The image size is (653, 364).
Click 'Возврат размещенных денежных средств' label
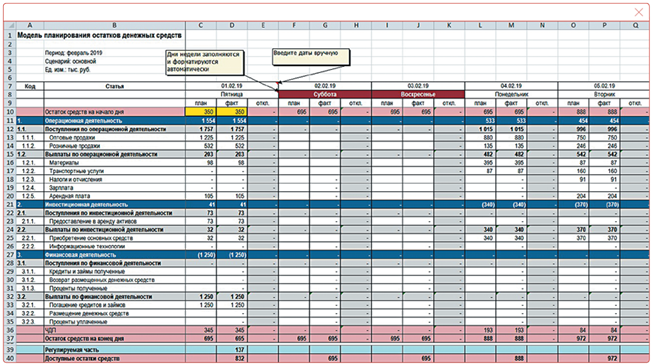pyautogui.click(x=102, y=280)
